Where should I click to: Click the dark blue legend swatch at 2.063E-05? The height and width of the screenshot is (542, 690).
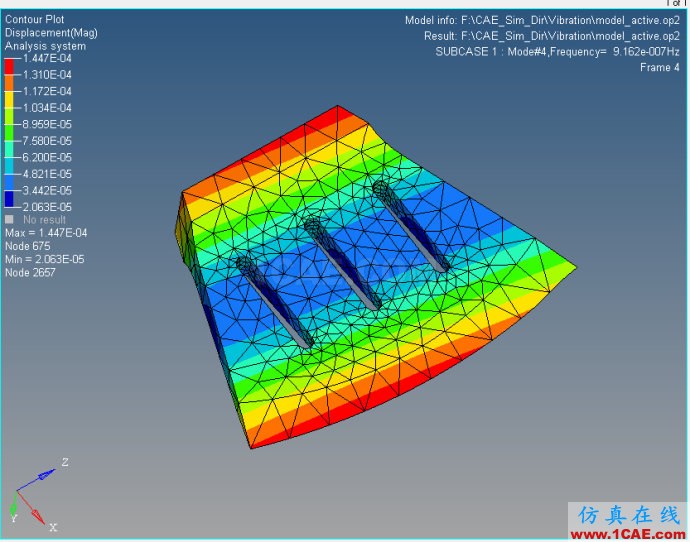[9, 199]
